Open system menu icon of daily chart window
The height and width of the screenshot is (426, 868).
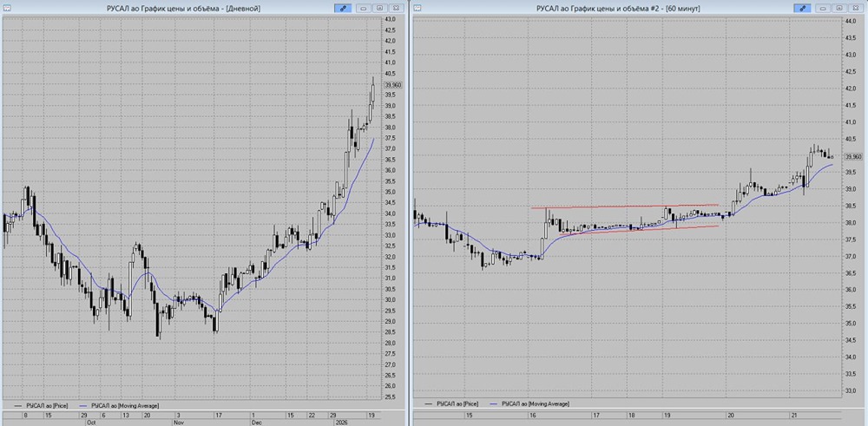pos(7,8)
